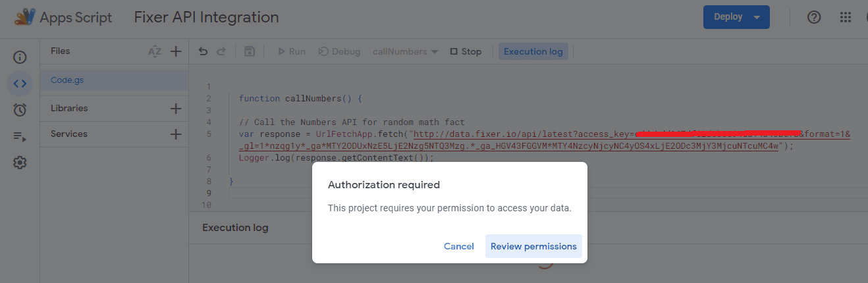Click the Logger.log code line

(337, 158)
